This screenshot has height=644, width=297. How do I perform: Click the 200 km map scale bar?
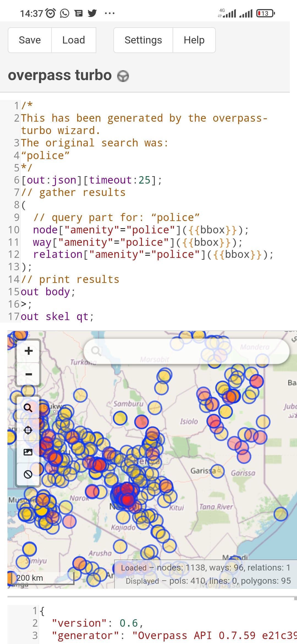point(43,578)
